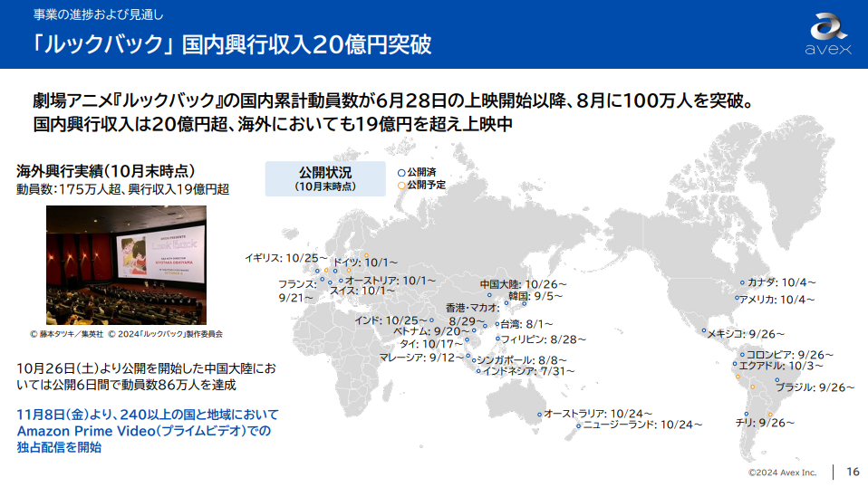Click the ©2024 Avex Inc. footer text
The height and width of the screenshot is (487, 868).
[782, 473]
